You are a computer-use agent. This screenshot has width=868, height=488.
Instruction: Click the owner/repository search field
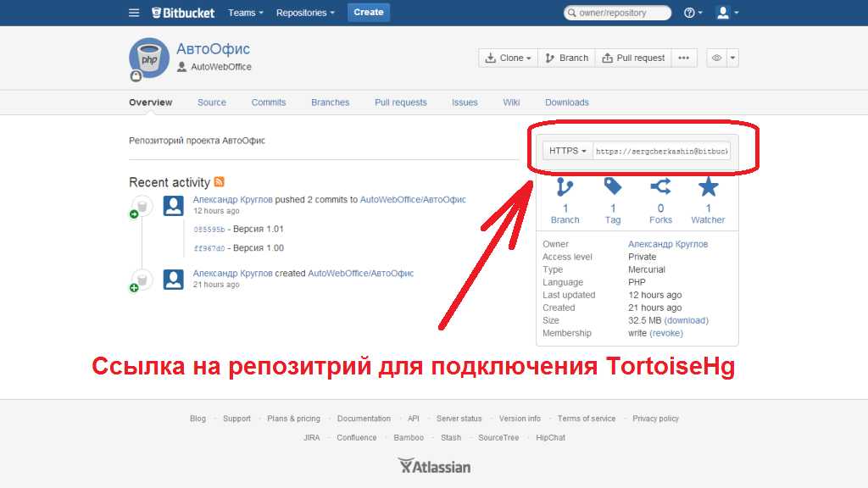[617, 12]
